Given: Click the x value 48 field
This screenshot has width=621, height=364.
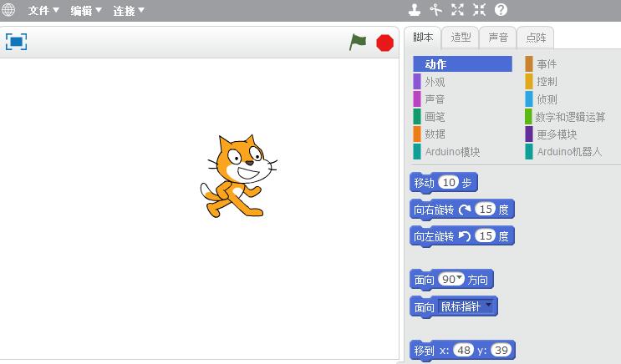Looking at the screenshot, I should point(464,350).
